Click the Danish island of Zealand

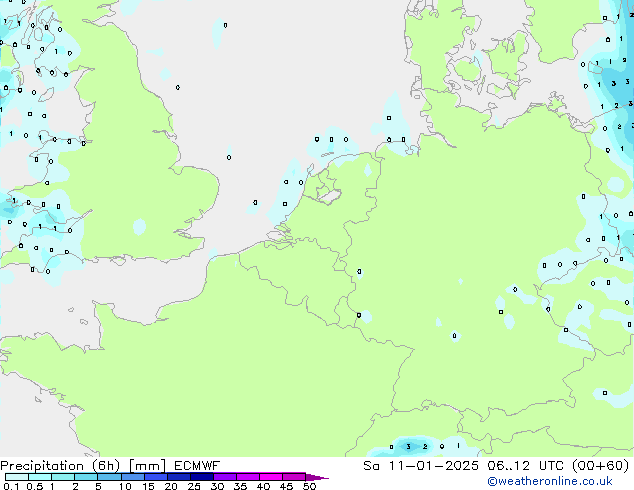point(505,55)
